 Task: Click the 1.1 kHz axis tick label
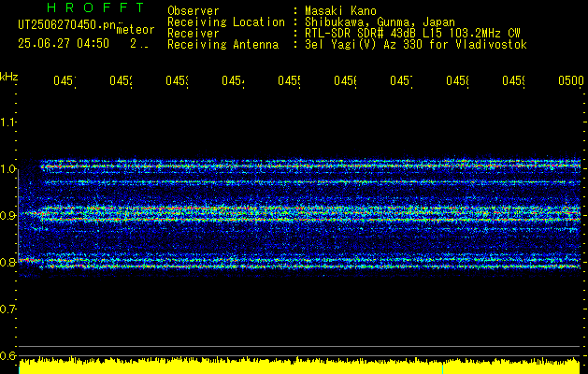[x=7, y=122]
